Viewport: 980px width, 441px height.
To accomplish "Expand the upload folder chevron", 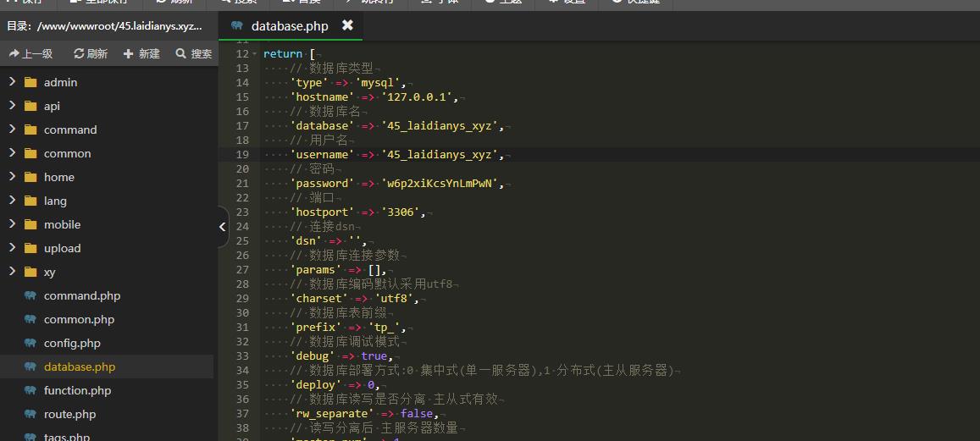I will [x=12, y=248].
